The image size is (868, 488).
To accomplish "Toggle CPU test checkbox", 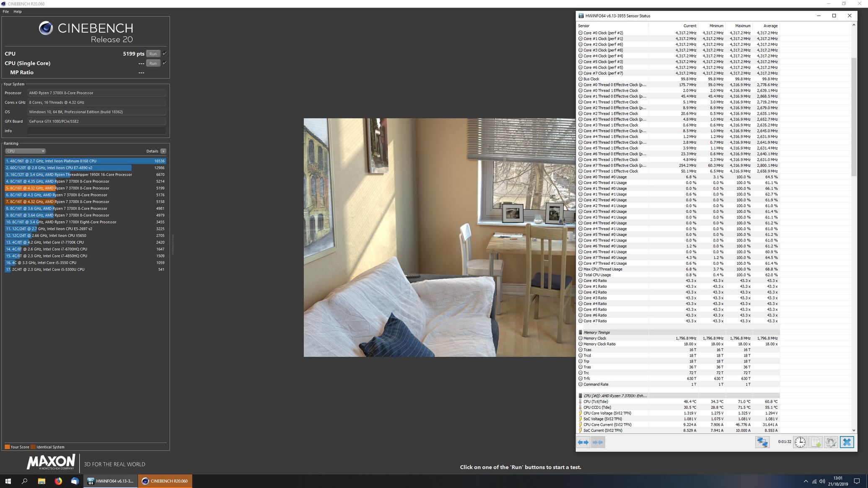I will (x=165, y=54).
